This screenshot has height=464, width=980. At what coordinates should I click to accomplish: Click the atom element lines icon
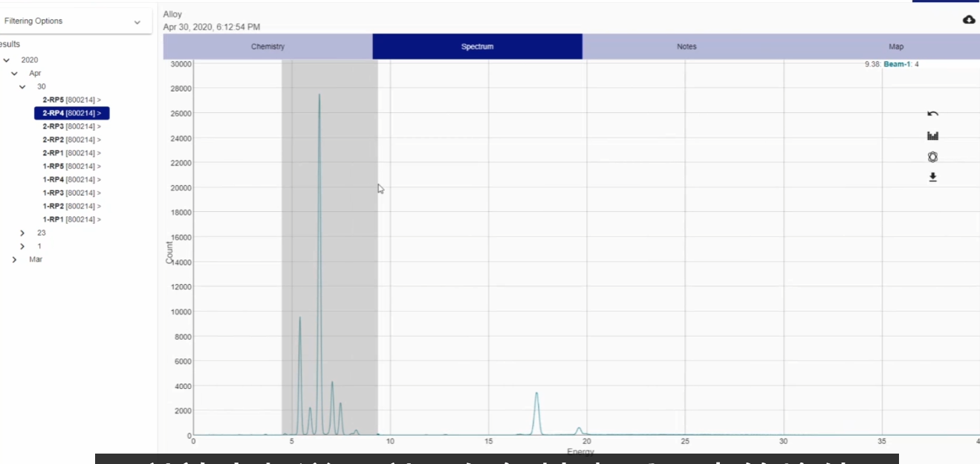point(932,157)
